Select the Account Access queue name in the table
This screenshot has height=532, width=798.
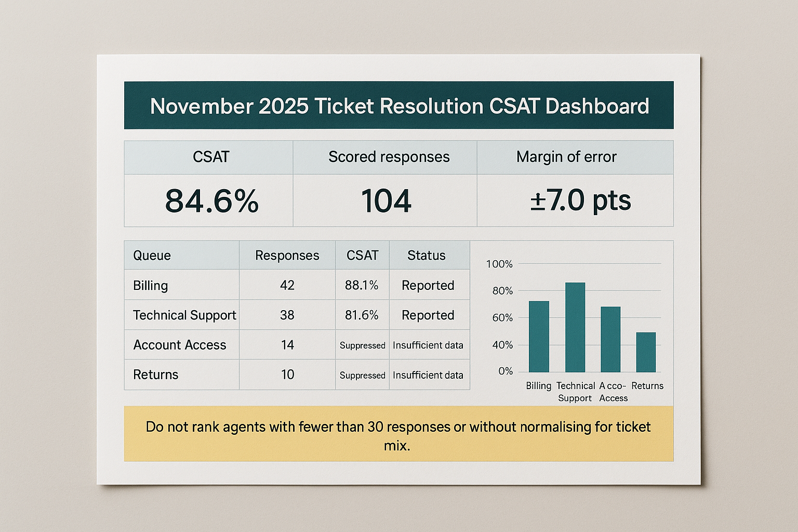pyautogui.click(x=180, y=345)
